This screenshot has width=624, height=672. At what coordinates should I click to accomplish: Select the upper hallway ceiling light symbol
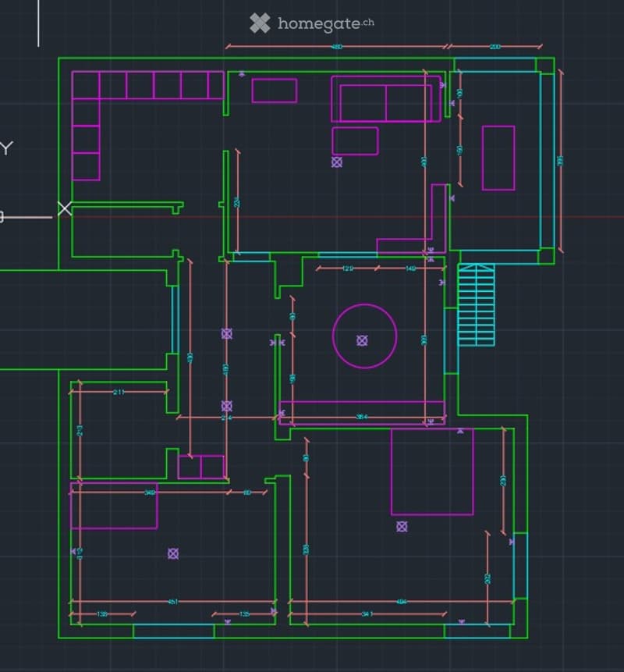click(x=227, y=334)
